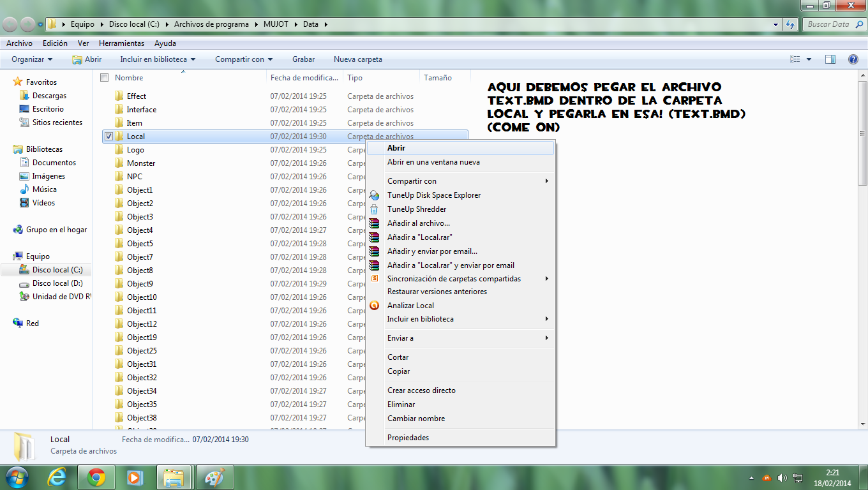Expand the change view options arrow
The height and width of the screenshot is (490, 868).
(x=809, y=59)
